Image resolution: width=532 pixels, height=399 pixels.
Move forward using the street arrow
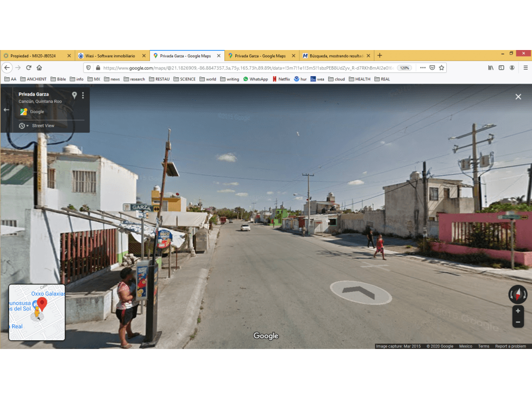coord(360,292)
